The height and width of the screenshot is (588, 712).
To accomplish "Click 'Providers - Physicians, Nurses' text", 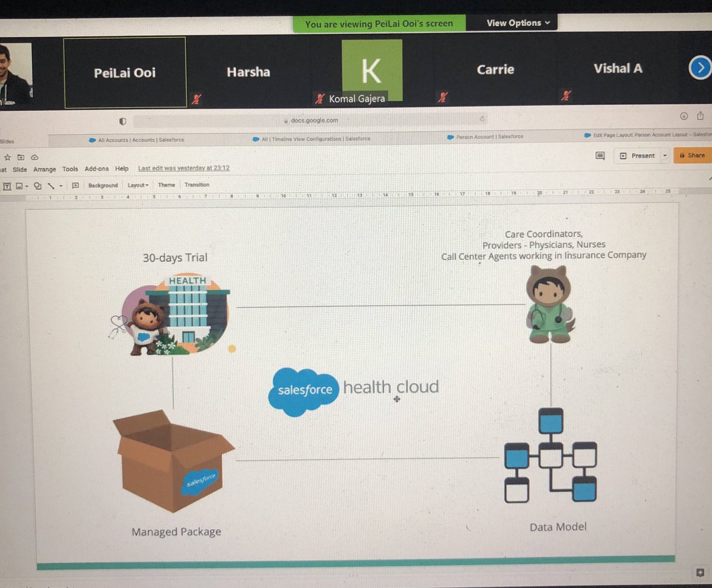I will point(543,244).
